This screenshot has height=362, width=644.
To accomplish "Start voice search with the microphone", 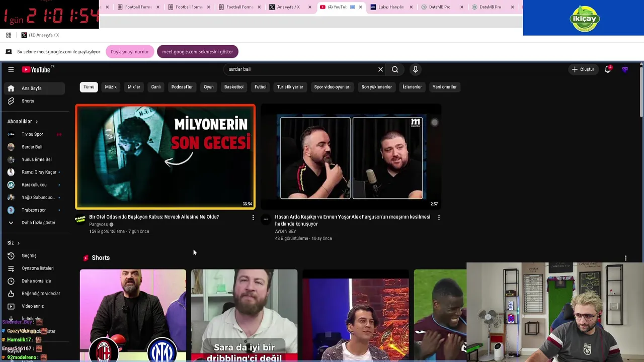I will [415, 69].
